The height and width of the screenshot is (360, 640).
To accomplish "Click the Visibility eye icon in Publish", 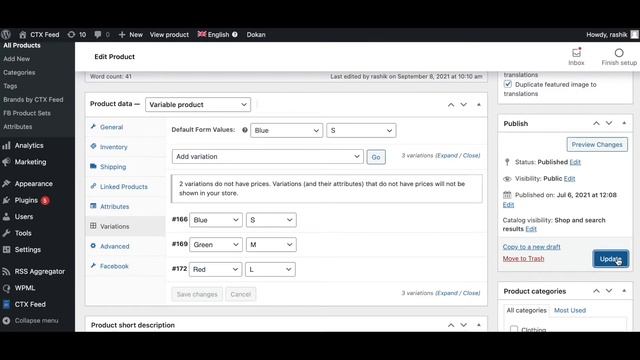I will coord(507,179).
